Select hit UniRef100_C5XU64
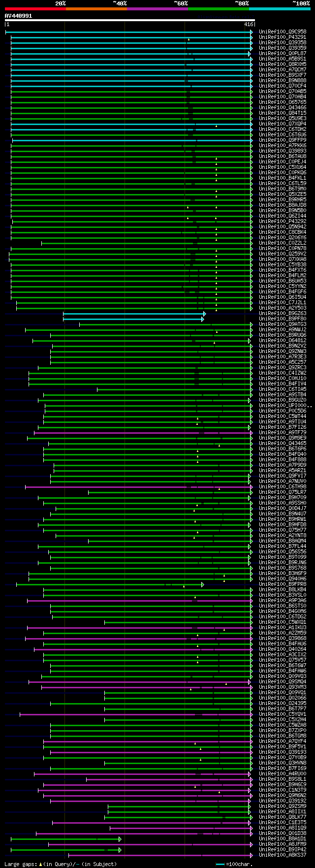 [x=283, y=167]
